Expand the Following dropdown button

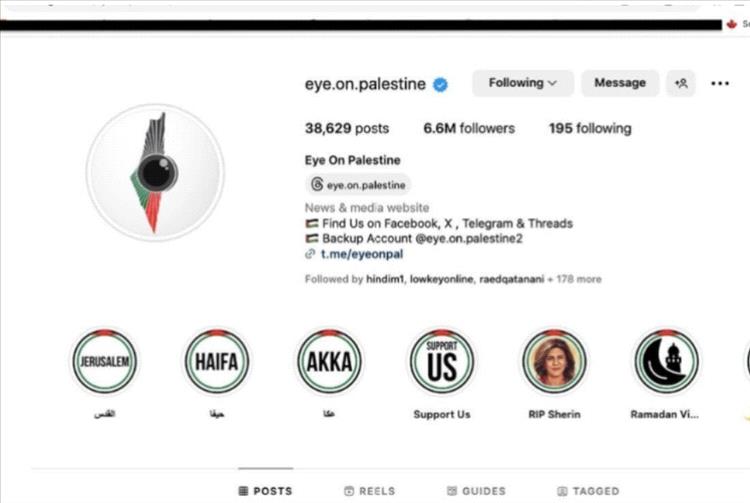[x=523, y=83]
